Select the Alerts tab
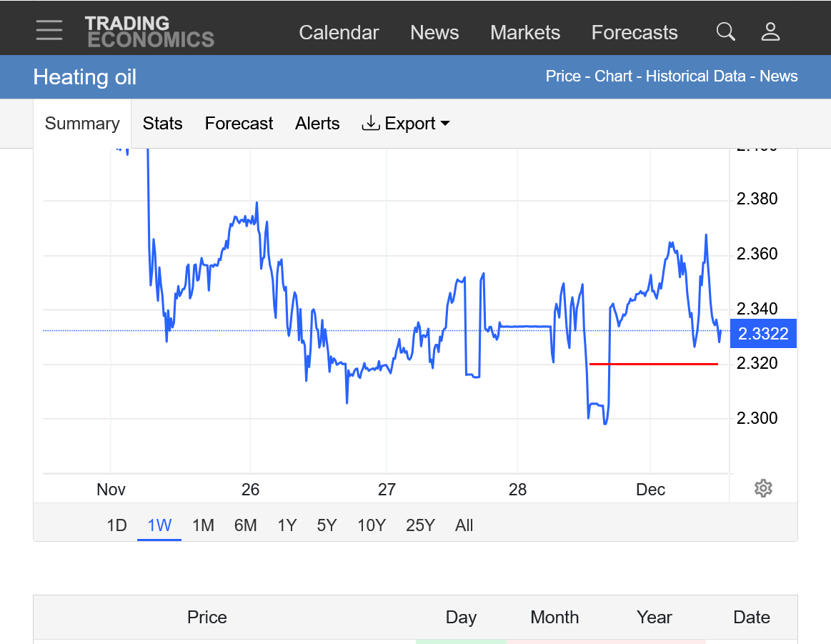 tap(317, 124)
